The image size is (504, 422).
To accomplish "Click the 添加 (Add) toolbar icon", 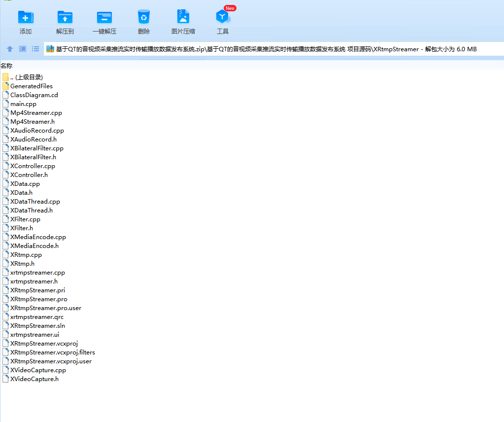I will click(x=26, y=17).
